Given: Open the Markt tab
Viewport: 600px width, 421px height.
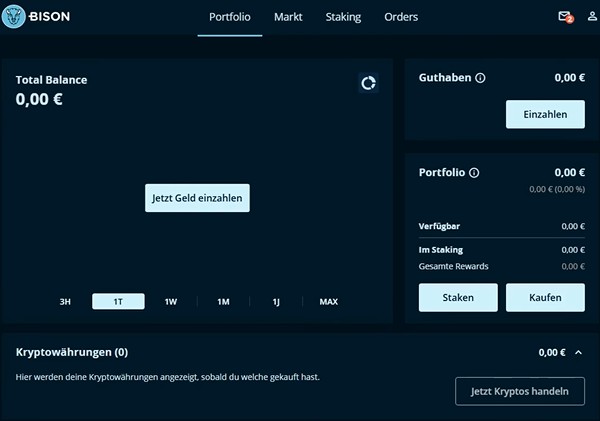Looking at the screenshot, I should tap(288, 17).
